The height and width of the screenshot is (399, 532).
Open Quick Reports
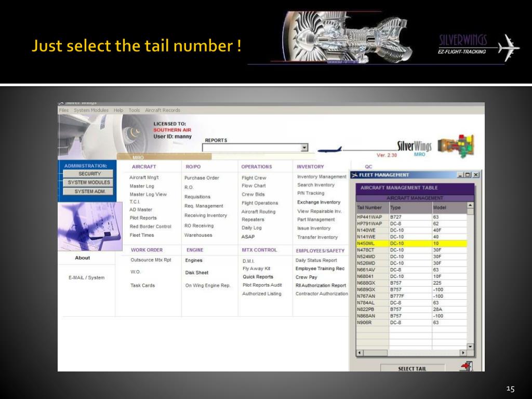258,277
